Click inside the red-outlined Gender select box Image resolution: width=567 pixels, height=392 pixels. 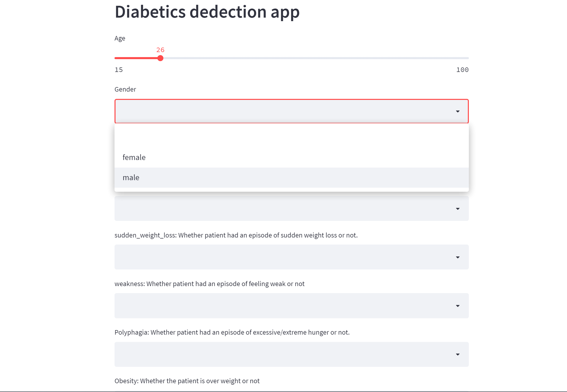(x=277, y=111)
